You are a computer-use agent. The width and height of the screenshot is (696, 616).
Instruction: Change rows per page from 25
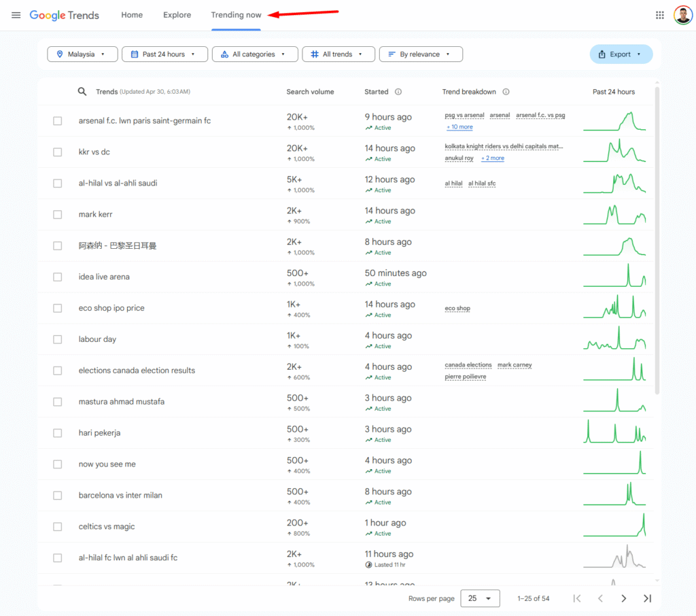click(480, 598)
